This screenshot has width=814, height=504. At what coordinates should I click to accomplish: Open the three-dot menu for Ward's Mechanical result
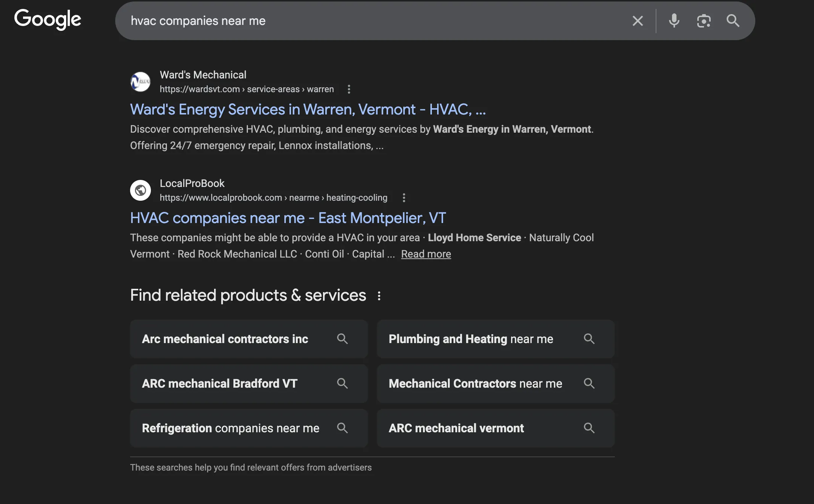coord(349,89)
